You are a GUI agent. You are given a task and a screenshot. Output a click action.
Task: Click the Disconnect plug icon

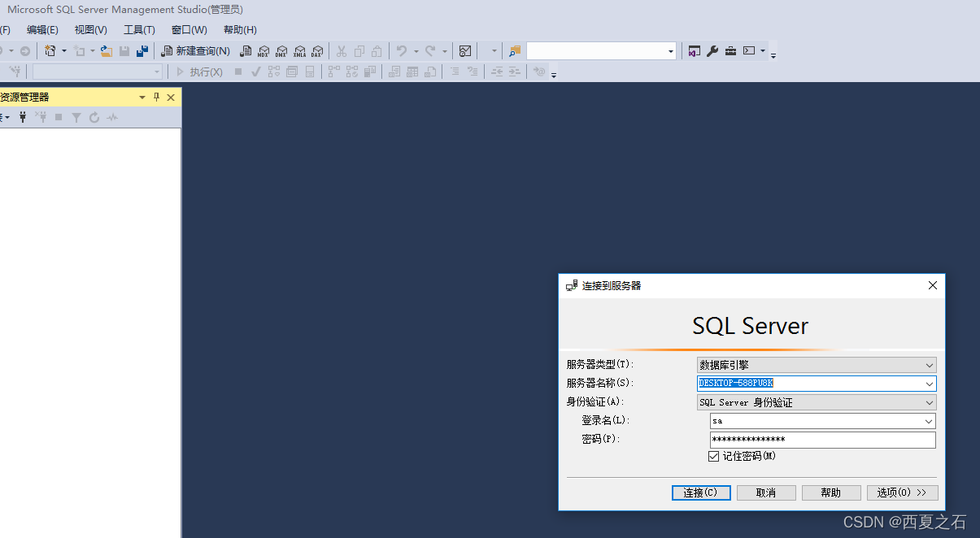pos(41,117)
